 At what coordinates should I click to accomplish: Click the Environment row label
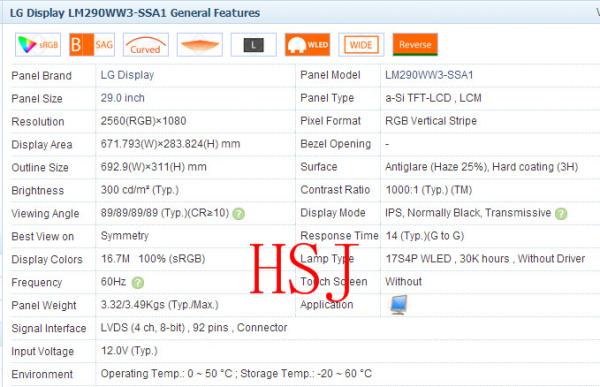(42, 374)
